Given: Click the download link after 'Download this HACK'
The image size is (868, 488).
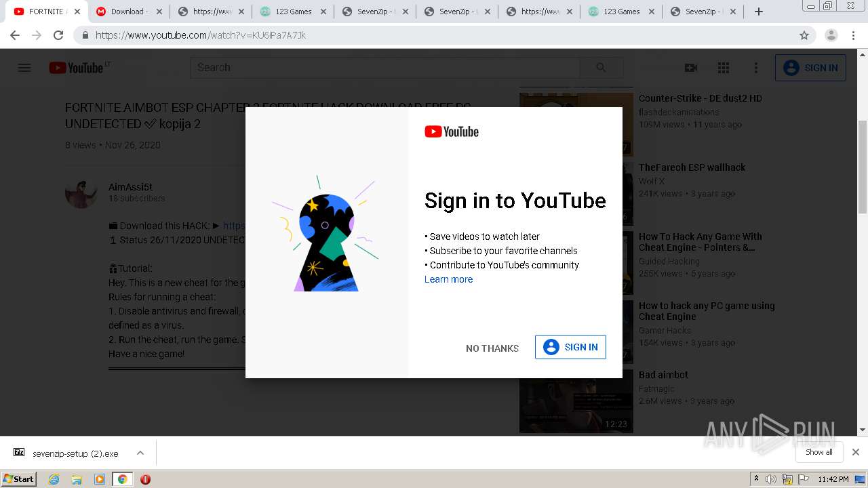Looking at the screenshot, I should pos(234,226).
